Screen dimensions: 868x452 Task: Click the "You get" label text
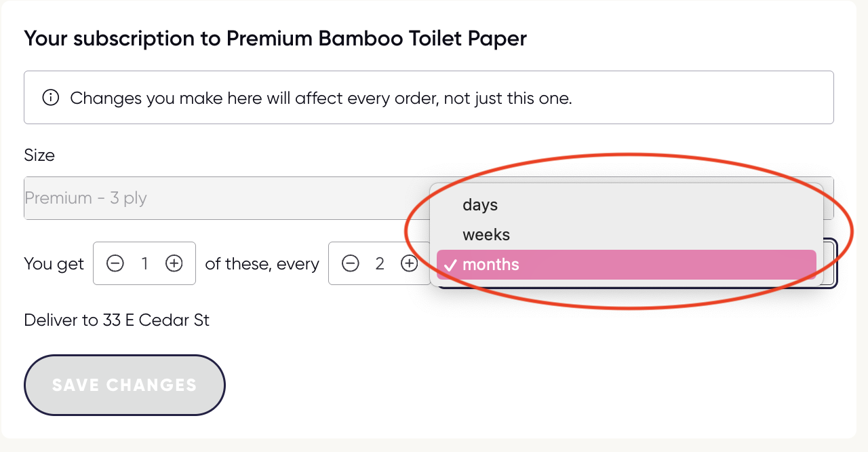54,263
